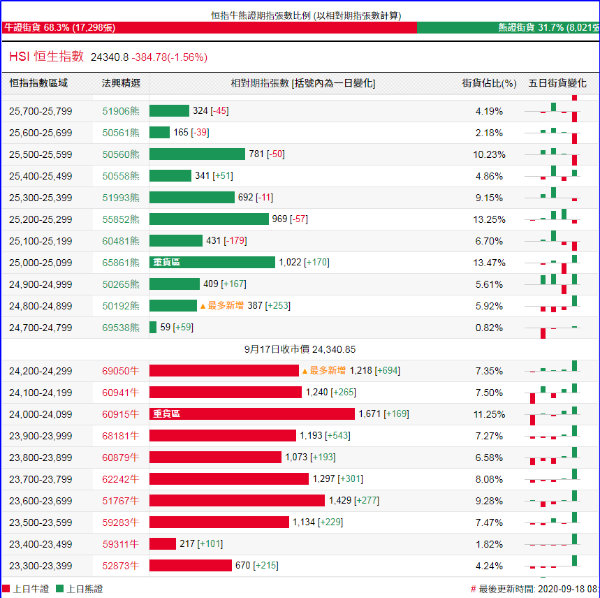This screenshot has height=598, width=600.
Task: Open bear certificate 50560熊
Action: (x=121, y=155)
